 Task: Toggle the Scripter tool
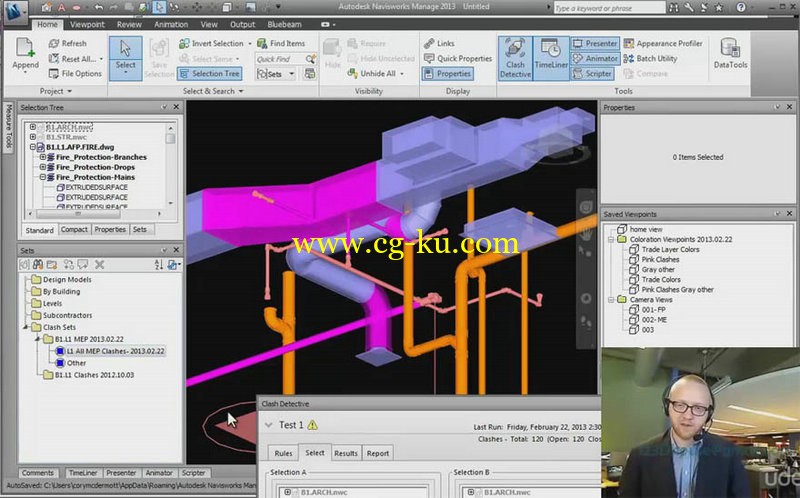click(592, 73)
